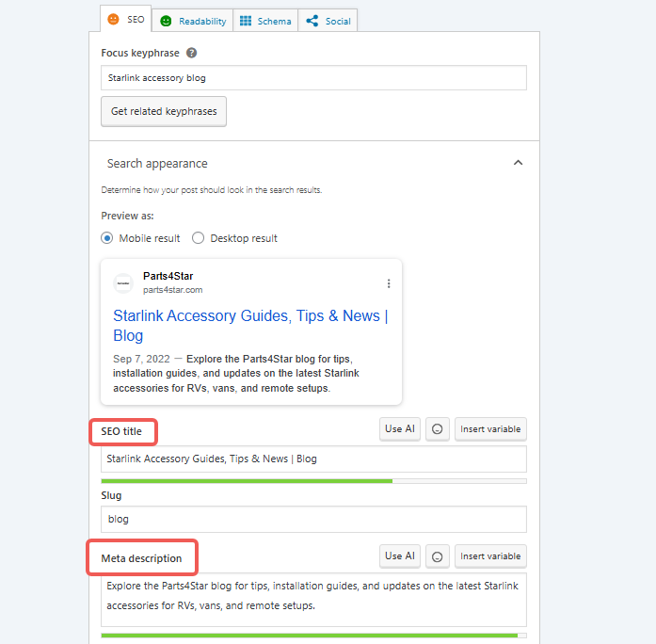Screen dimensions: 656x644
Task: Open Focus keyphrase help question mark
Action: [x=192, y=53]
